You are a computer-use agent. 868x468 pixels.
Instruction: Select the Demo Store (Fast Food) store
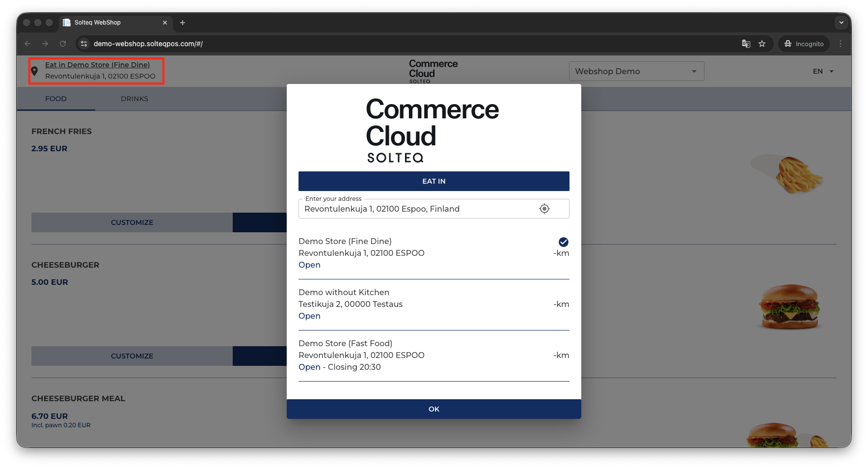tap(434, 355)
